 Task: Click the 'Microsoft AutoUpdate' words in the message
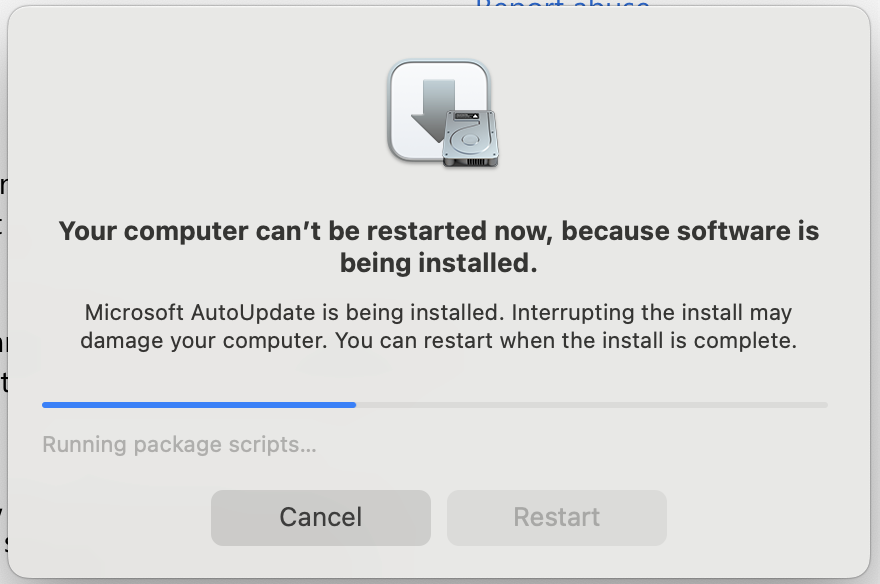[200, 312]
